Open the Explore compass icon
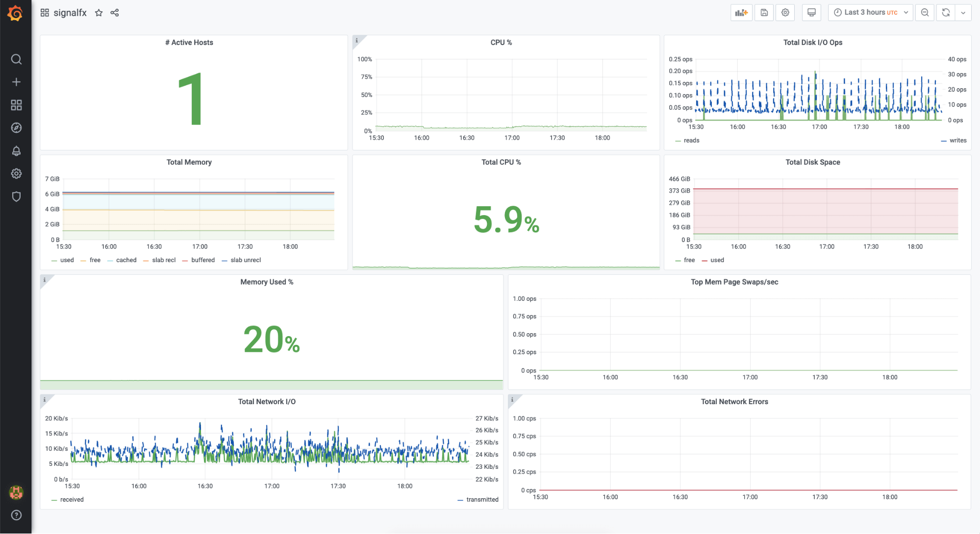This screenshot has height=534, width=980. pyautogui.click(x=16, y=128)
